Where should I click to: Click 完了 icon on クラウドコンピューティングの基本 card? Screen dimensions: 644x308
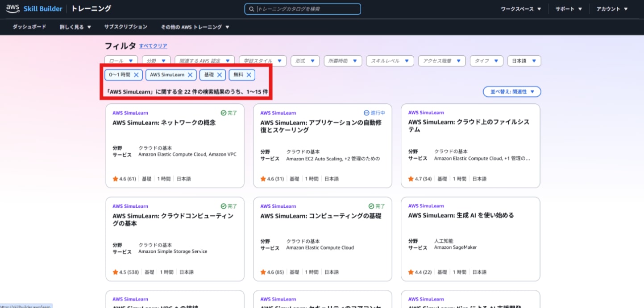224,206
